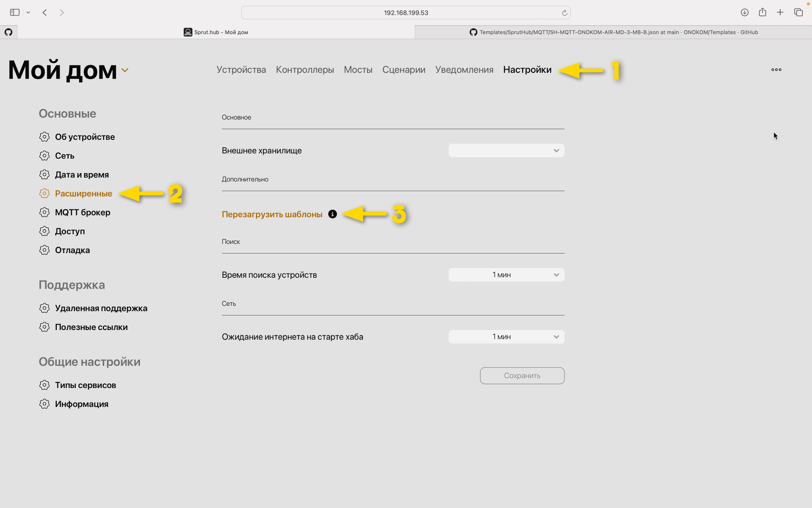Show tab overview icon
The width and height of the screenshot is (812, 508).
pyautogui.click(x=798, y=12)
